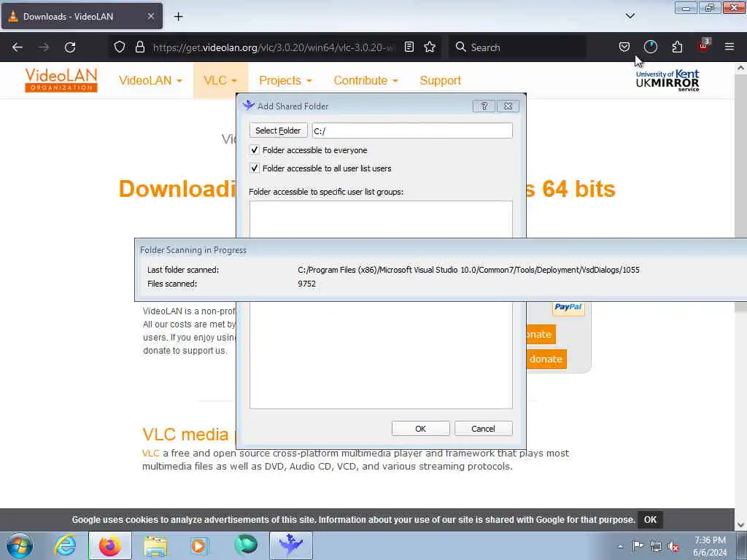747x560 pixels.
Task: Expand the VLC navigation dropdown
Action: point(220,80)
